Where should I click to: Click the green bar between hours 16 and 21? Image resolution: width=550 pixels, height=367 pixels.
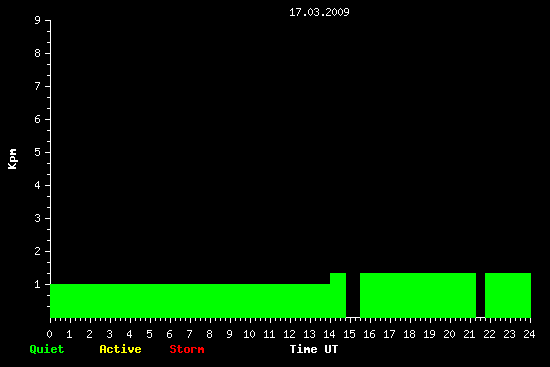pyautogui.click(x=418, y=295)
